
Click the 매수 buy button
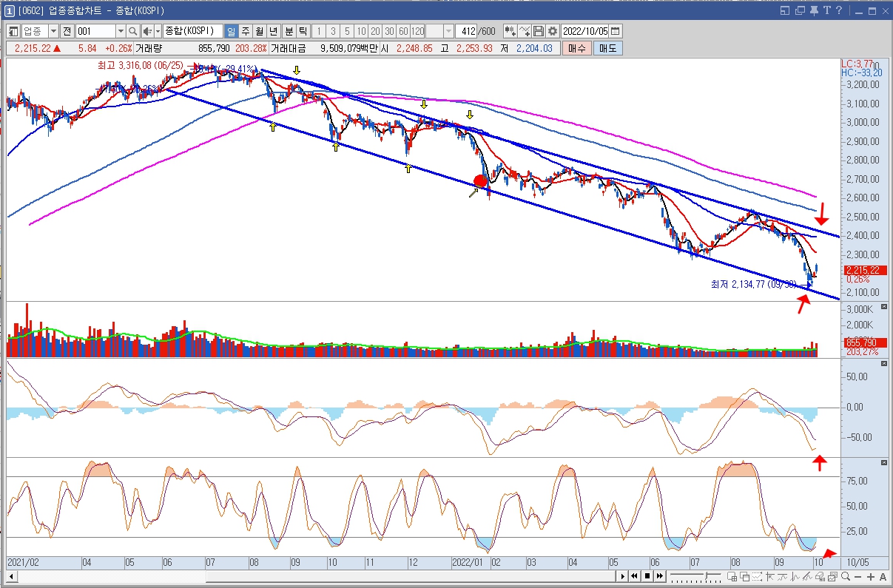coord(576,48)
